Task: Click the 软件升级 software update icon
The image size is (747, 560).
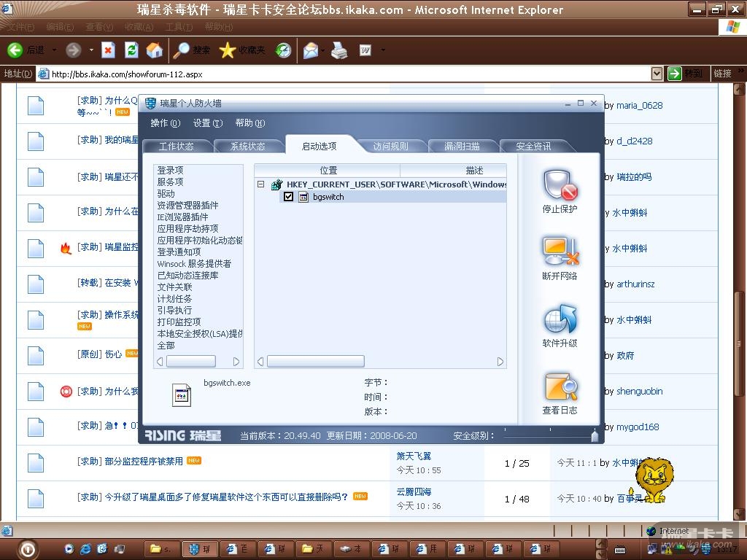Action: pyautogui.click(x=560, y=319)
